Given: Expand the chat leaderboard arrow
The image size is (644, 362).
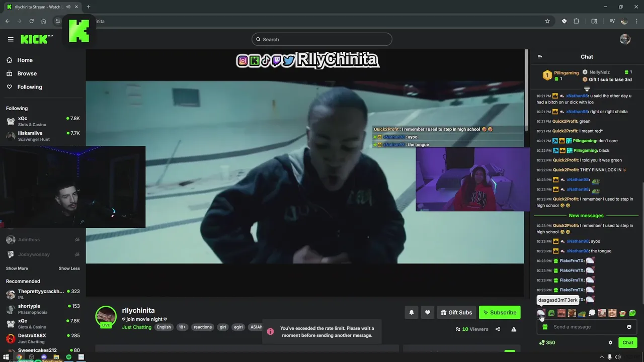Looking at the screenshot, I should (x=587, y=89).
